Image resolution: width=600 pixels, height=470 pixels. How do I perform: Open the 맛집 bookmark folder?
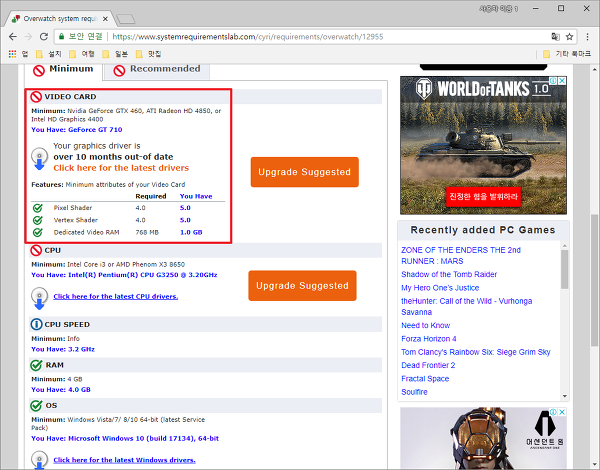148,54
